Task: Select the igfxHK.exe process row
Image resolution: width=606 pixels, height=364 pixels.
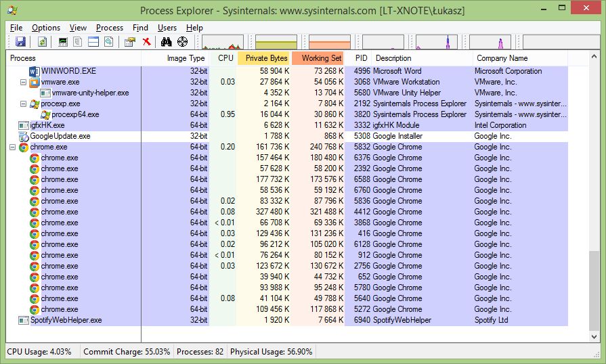Action: click(x=287, y=125)
